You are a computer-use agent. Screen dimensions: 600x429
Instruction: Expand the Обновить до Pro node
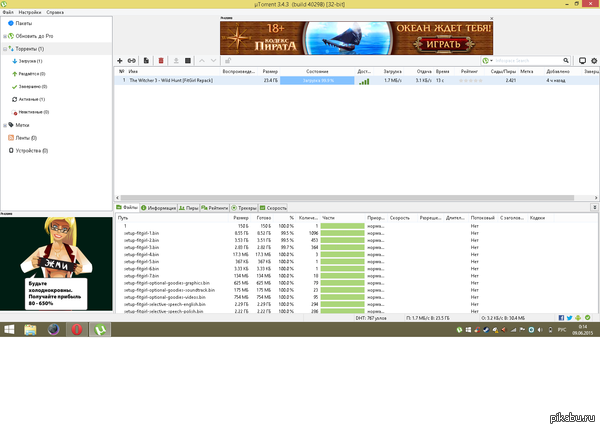(x=5, y=36)
